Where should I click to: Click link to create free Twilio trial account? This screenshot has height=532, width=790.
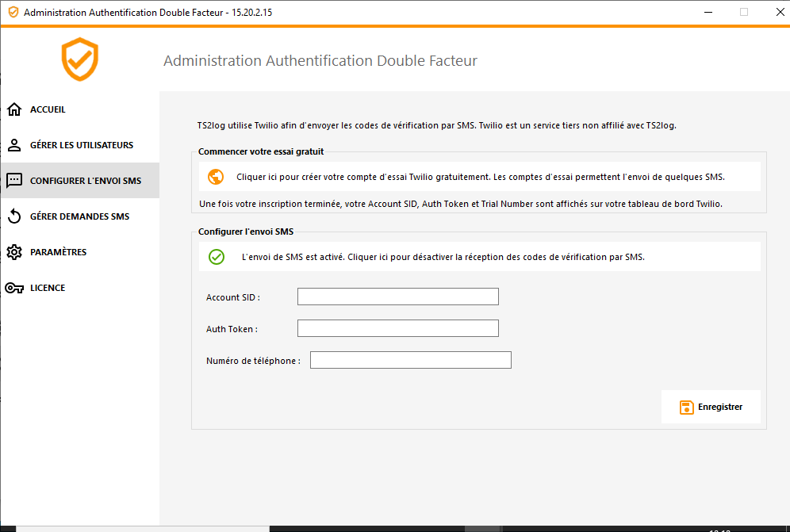coord(480,177)
